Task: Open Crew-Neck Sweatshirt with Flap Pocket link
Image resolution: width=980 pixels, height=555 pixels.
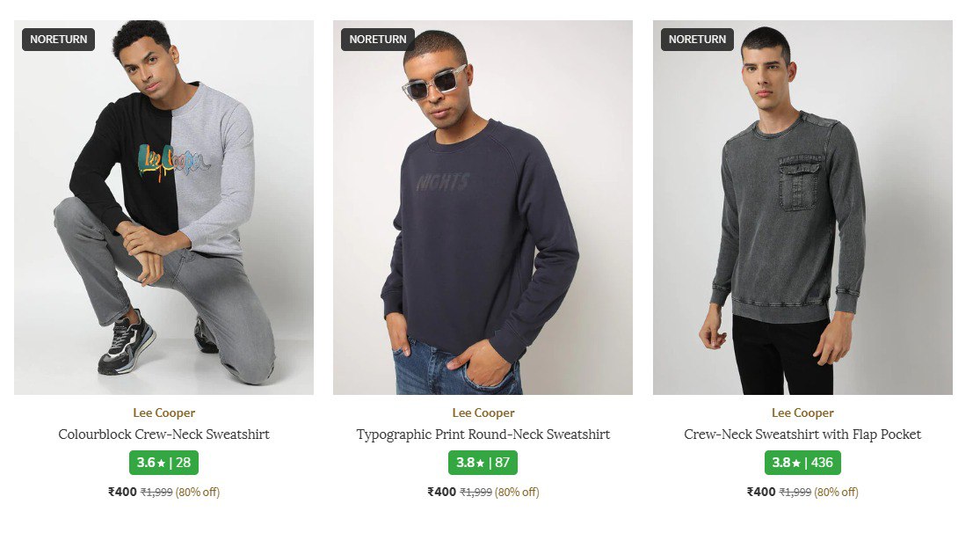Action: point(802,435)
